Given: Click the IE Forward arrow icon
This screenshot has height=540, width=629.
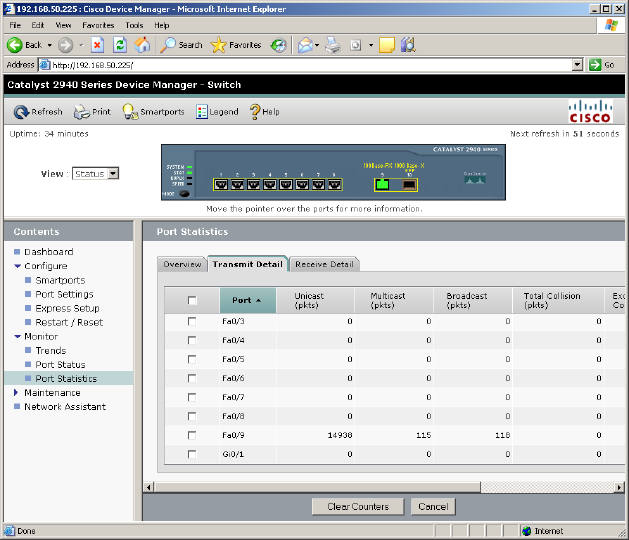Looking at the screenshot, I should point(65,45).
